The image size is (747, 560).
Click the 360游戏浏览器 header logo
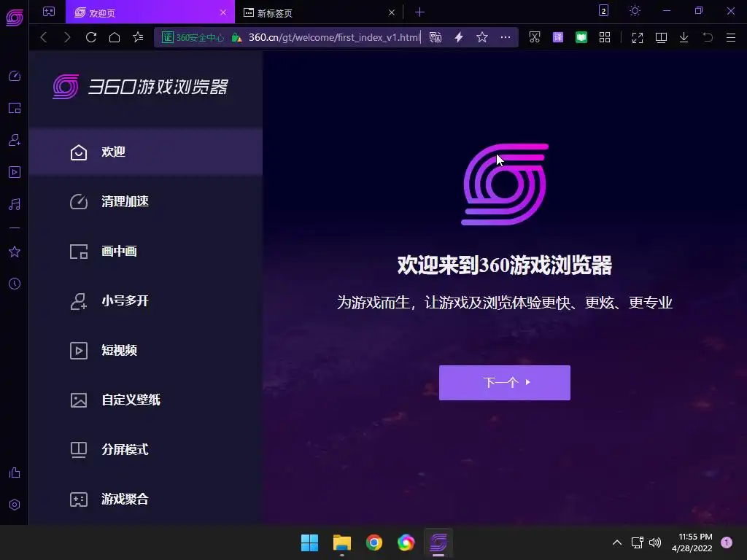(141, 87)
